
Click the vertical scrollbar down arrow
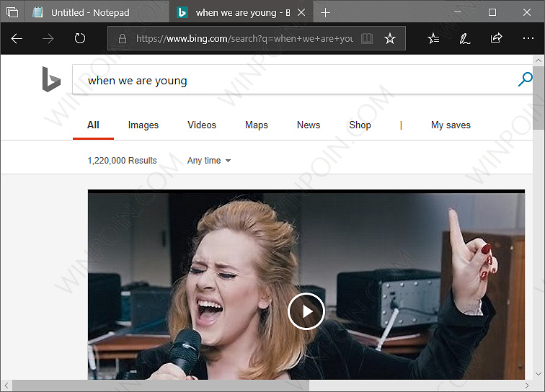click(539, 374)
